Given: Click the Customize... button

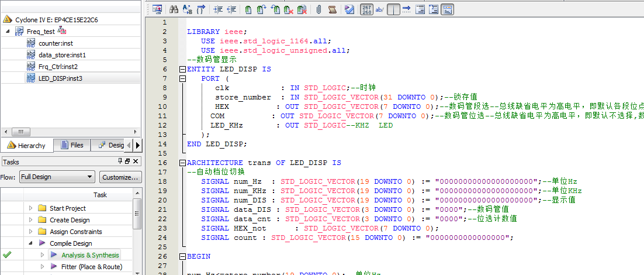Looking at the screenshot, I should click(x=120, y=177).
